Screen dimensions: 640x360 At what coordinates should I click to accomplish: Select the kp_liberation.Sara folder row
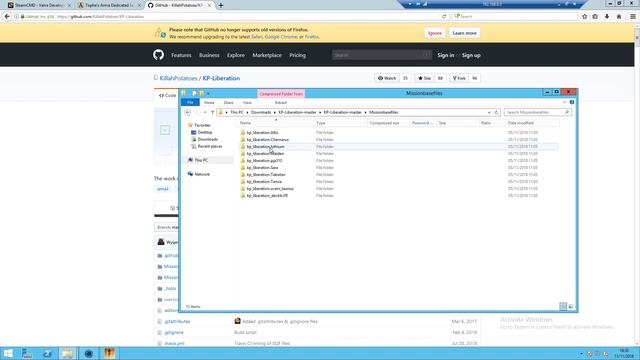click(399, 168)
